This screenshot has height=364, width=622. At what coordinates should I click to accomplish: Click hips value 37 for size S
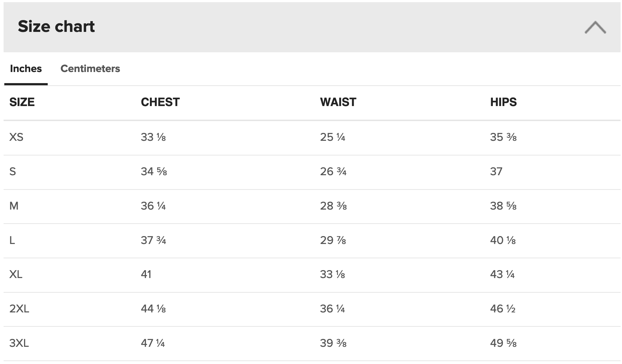point(496,171)
